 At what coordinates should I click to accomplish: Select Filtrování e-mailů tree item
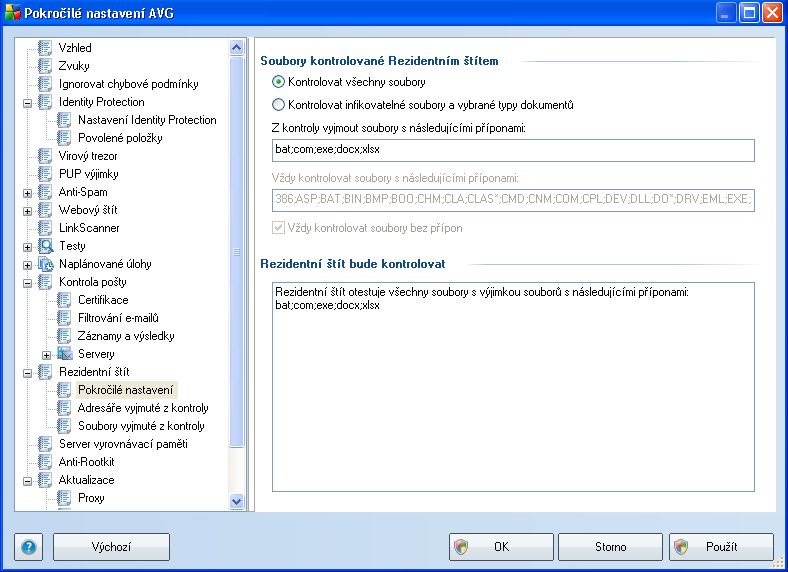pyautogui.click(x=118, y=318)
